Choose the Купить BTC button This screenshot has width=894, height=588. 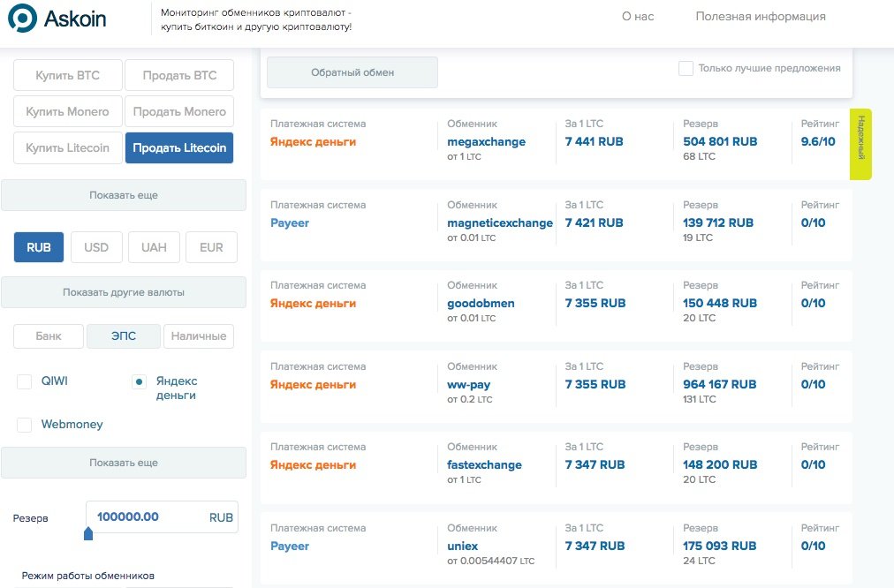coord(68,76)
